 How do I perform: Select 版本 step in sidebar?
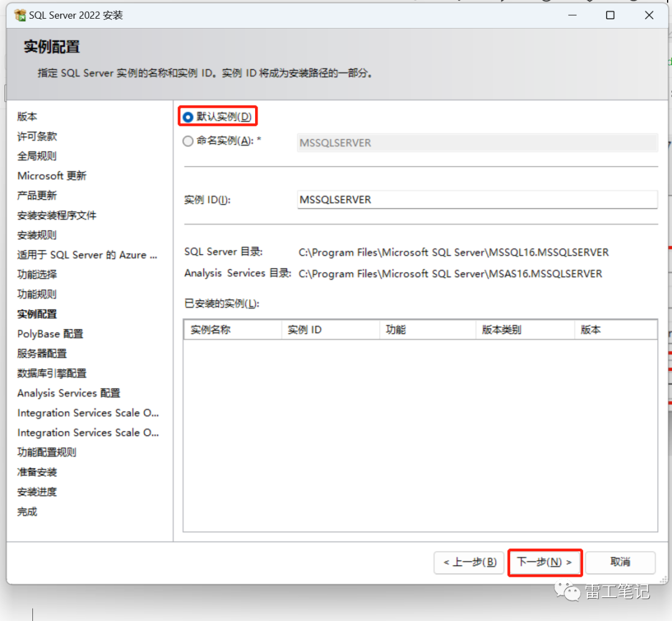(x=27, y=116)
